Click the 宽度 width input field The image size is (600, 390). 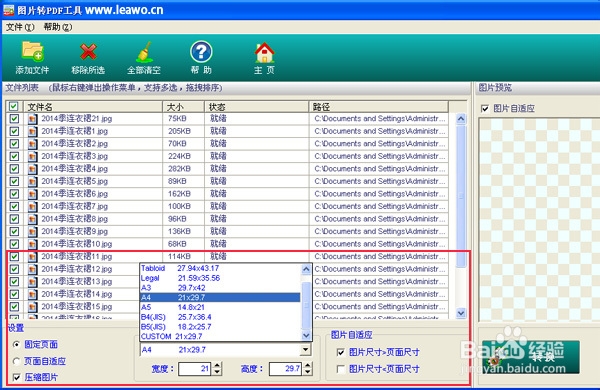click(194, 369)
